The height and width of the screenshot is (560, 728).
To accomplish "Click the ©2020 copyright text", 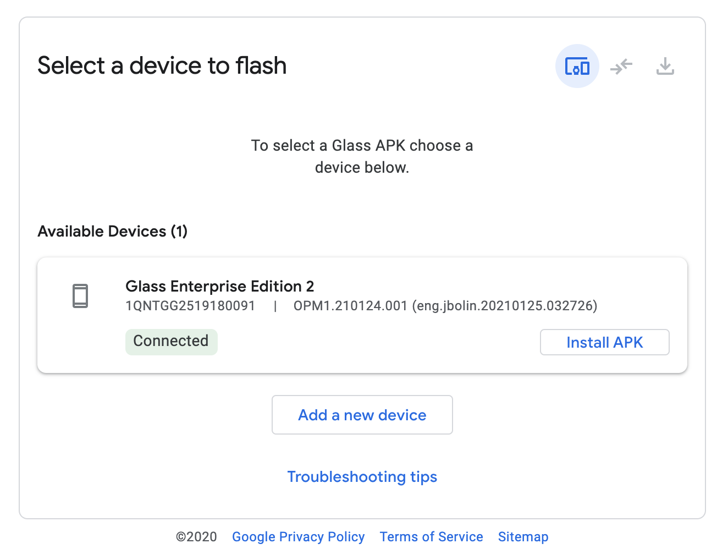I will (x=196, y=537).
